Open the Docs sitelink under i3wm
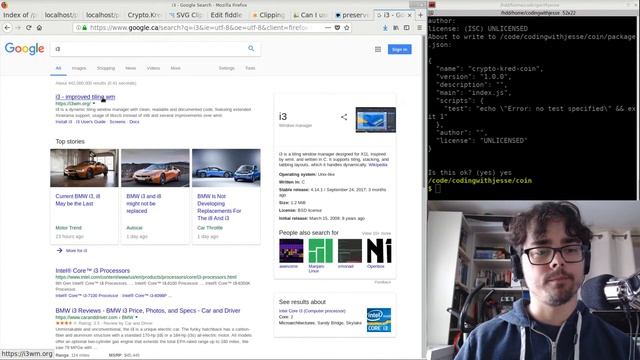The image size is (640, 360). pyautogui.click(x=134, y=122)
